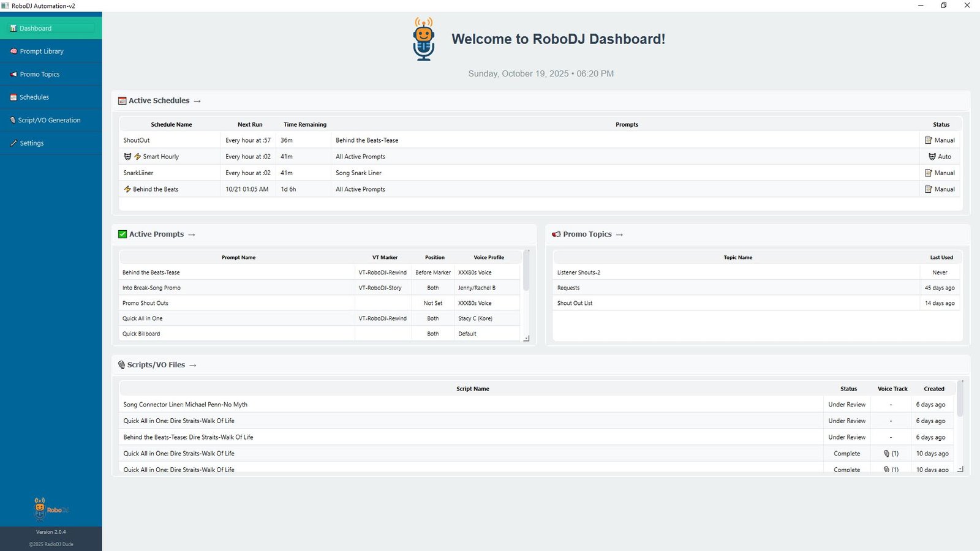Image resolution: width=980 pixels, height=551 pixels.
Task: Click the green checkbox beside Active Prompts
Action: pos(121,234)
